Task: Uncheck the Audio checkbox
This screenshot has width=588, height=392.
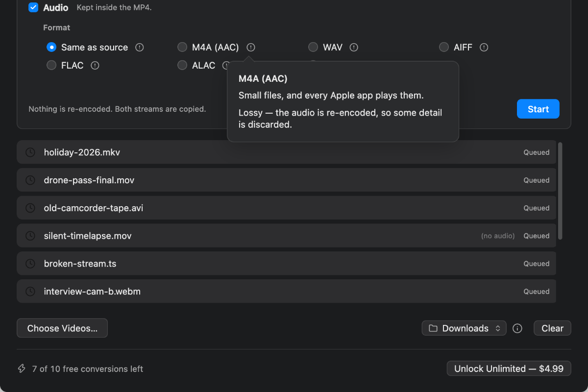Action: 33,7
